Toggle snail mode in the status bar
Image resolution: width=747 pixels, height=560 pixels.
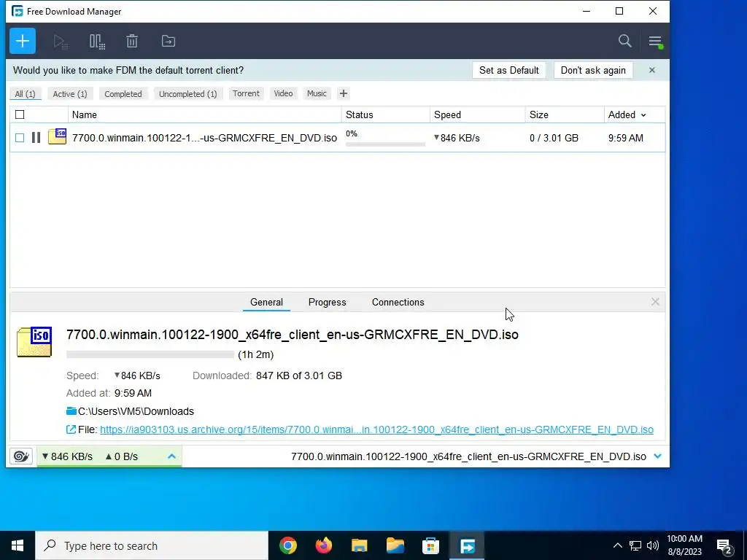point(21,456)
